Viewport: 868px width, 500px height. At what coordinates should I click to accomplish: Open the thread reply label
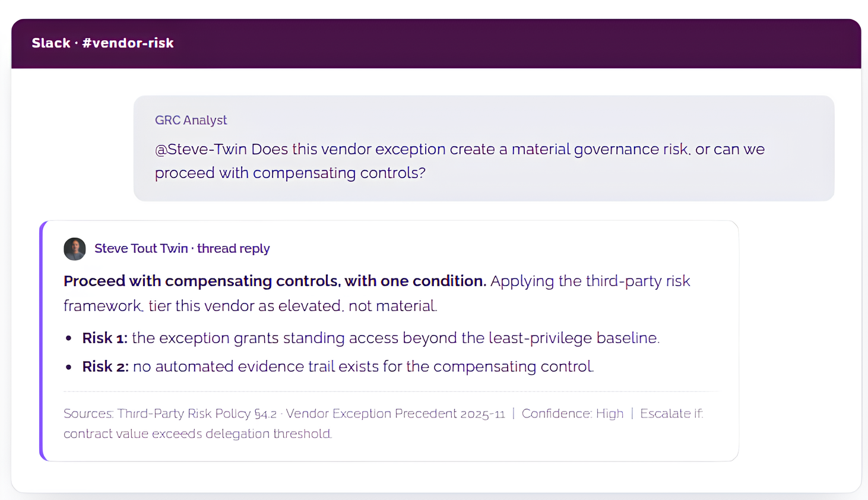pyautogui.click(x=233, y=248)
